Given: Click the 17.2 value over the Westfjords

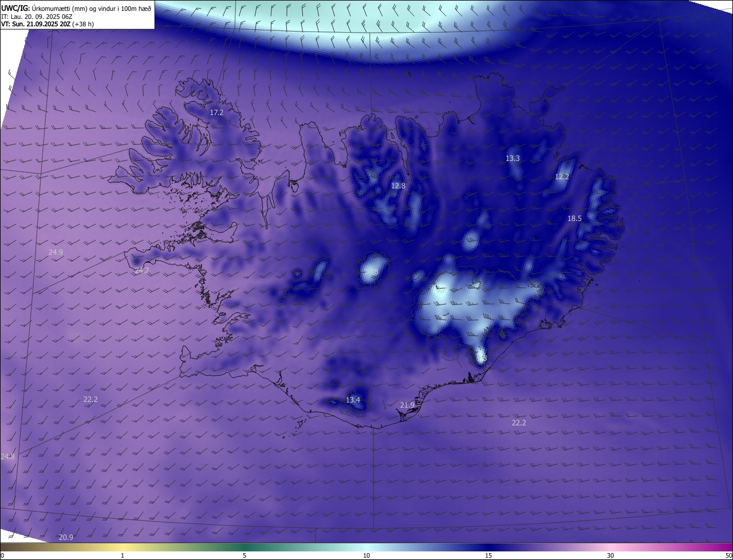Looking at the screenshot, I should pyautogui.click(x=216, y=113).
